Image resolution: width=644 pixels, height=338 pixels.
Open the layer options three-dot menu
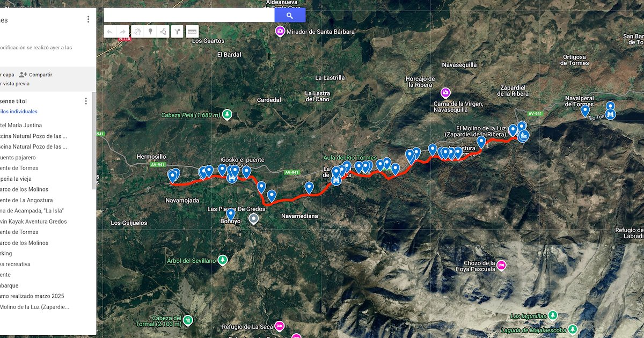point(85,101)
